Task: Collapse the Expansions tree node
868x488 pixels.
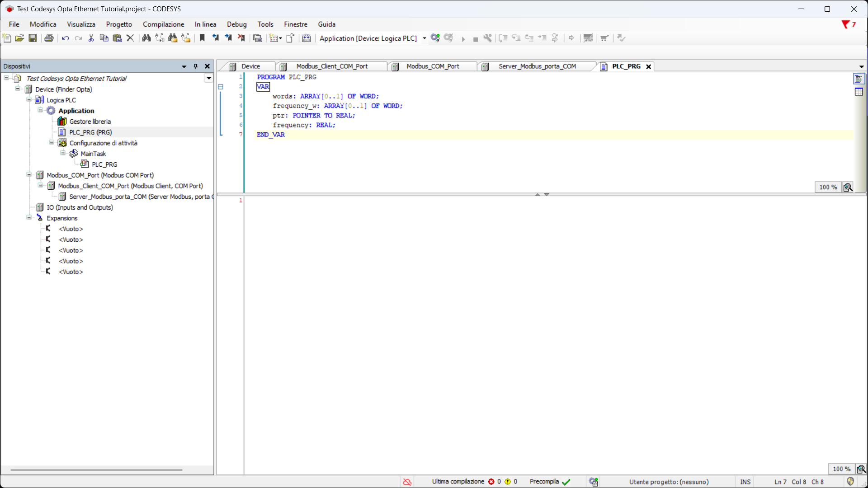Action: tap(29, 218)
